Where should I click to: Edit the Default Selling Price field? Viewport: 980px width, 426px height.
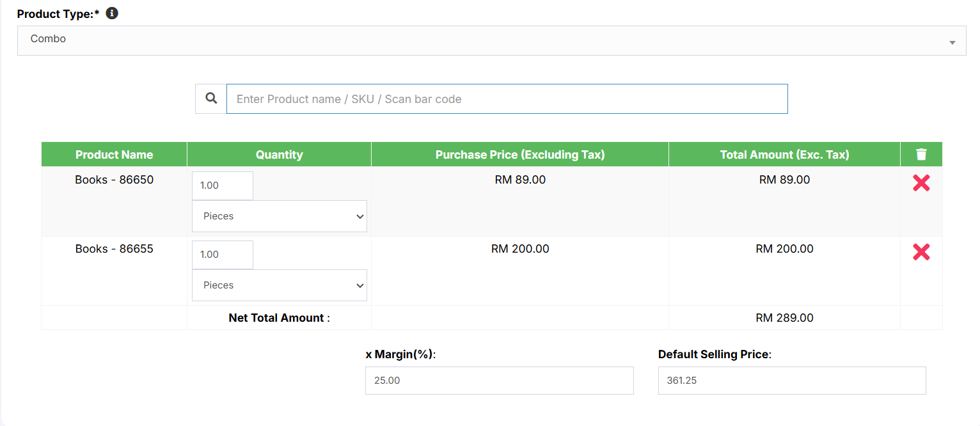791,381
